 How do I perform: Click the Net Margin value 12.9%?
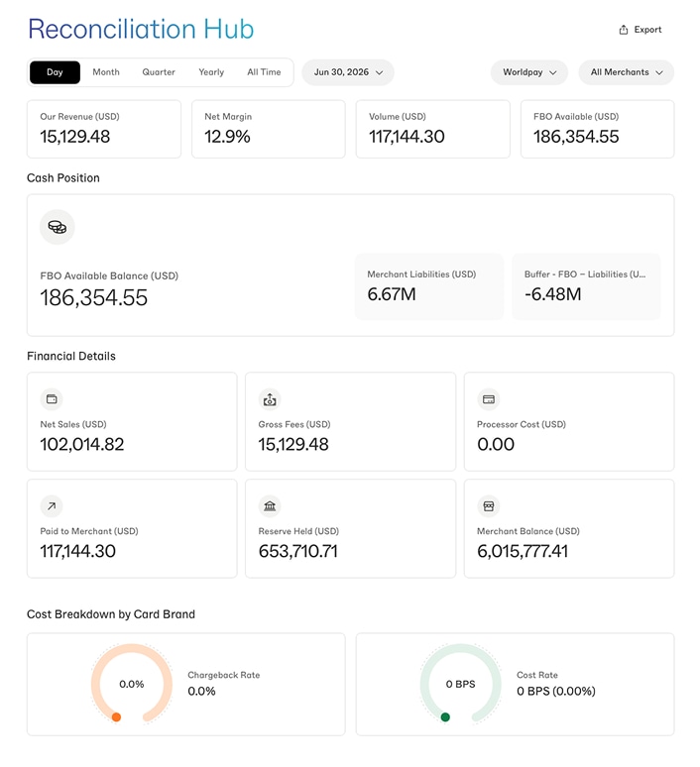(x=227, y=137)
